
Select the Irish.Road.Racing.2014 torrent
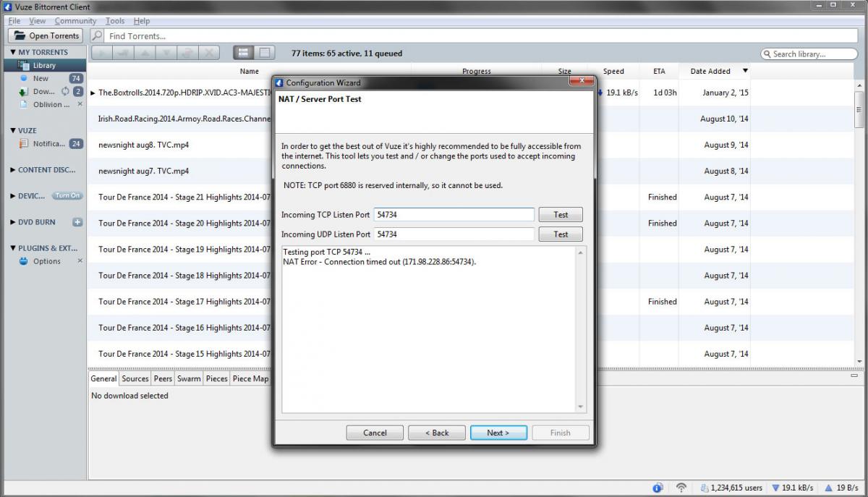(x=184, y=119)
